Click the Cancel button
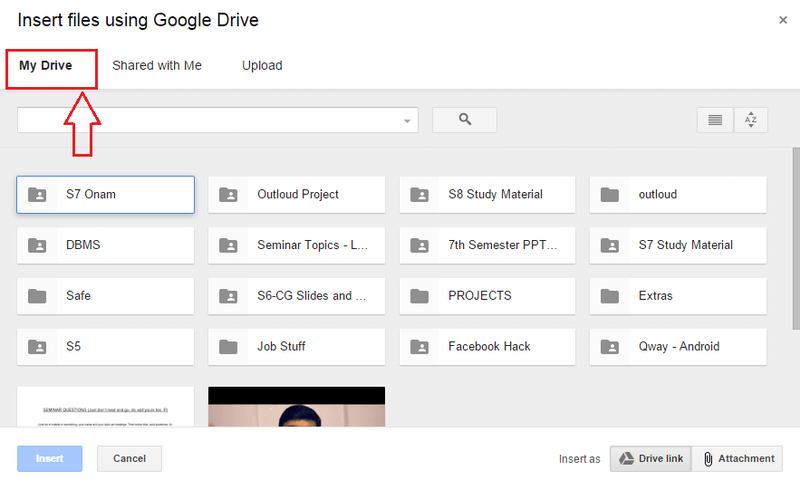This screenshot has height=490, width=800. pos(130,458)
